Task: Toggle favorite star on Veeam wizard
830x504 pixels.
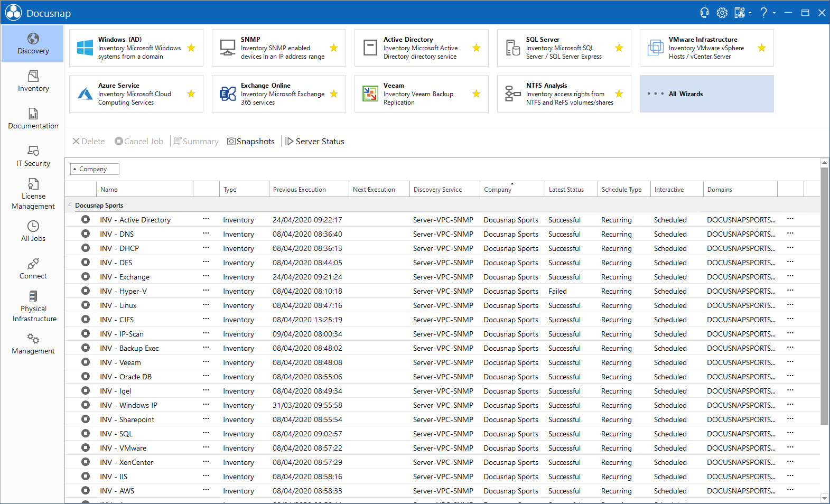Action: [477, 94]
